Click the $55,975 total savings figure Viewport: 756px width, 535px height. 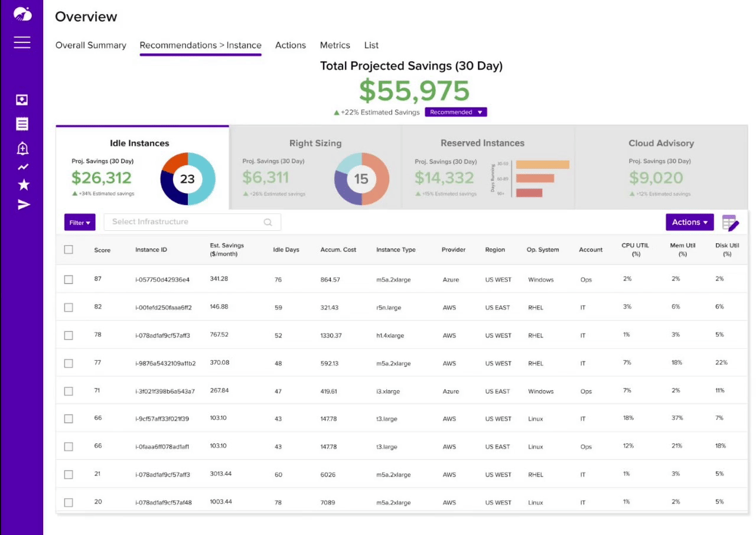(x=414, y=91)
